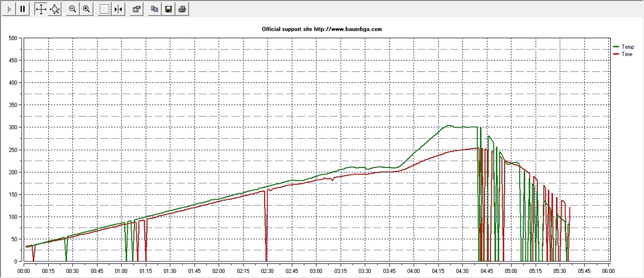
Task: Select the animated zoom tool with arrows
Action: pyautogui.click(x=54, y=9)
